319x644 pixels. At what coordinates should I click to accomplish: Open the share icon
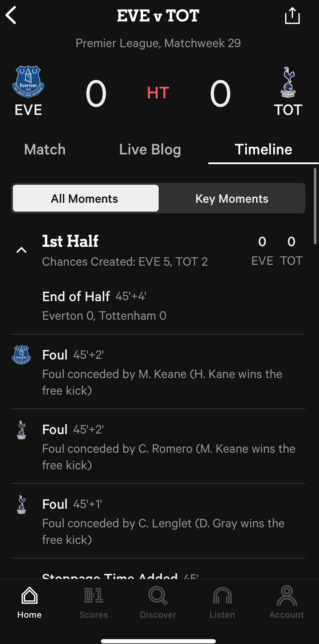point(292,16)
